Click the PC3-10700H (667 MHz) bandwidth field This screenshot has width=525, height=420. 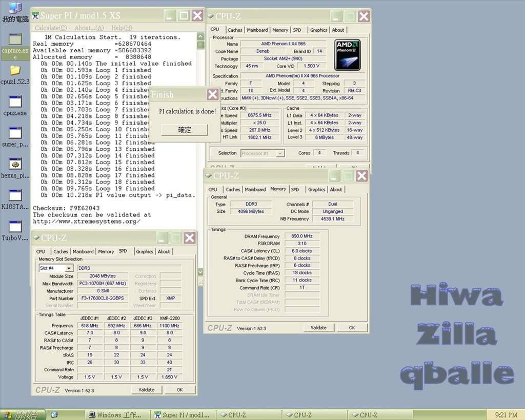103,284
